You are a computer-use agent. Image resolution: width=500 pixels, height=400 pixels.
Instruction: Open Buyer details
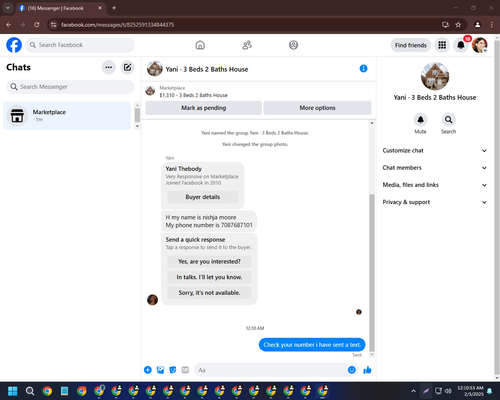pyautogui.click(x=203, y=197)
